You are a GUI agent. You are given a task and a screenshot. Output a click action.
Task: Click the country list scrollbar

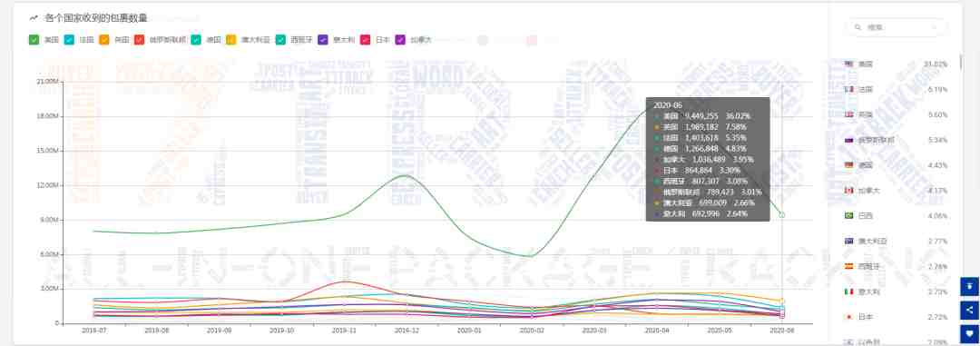pyautogui.click(x=960, y=63)
